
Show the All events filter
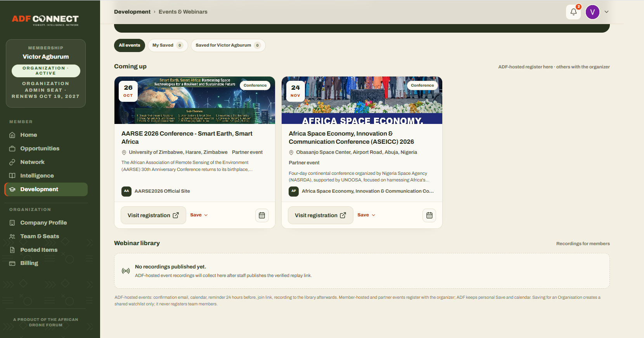[x=130, y=45]
